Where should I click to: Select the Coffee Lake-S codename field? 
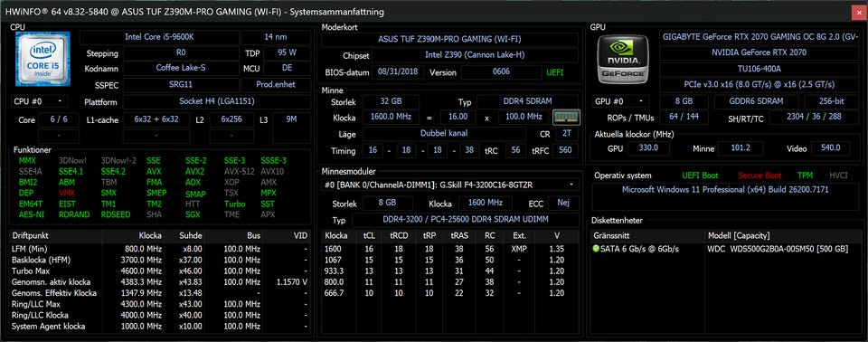point(180,68)
